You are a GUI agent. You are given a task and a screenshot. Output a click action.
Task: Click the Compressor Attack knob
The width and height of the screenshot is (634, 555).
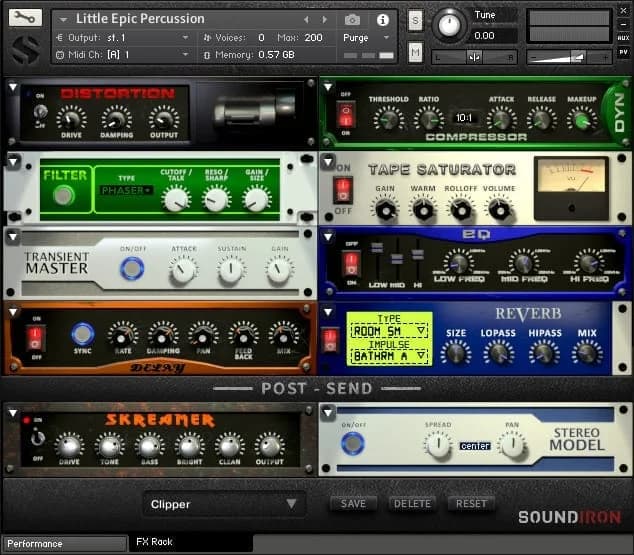click(501, 119)
